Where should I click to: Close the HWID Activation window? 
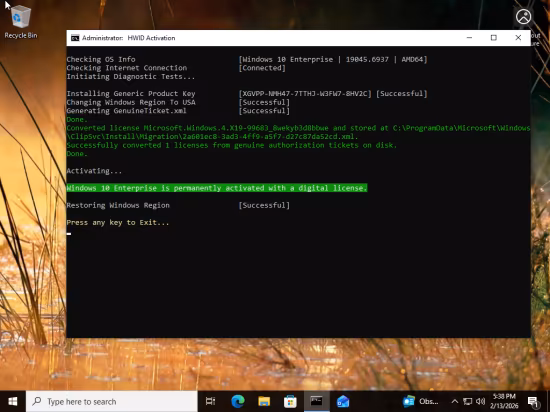pos(518,38)
